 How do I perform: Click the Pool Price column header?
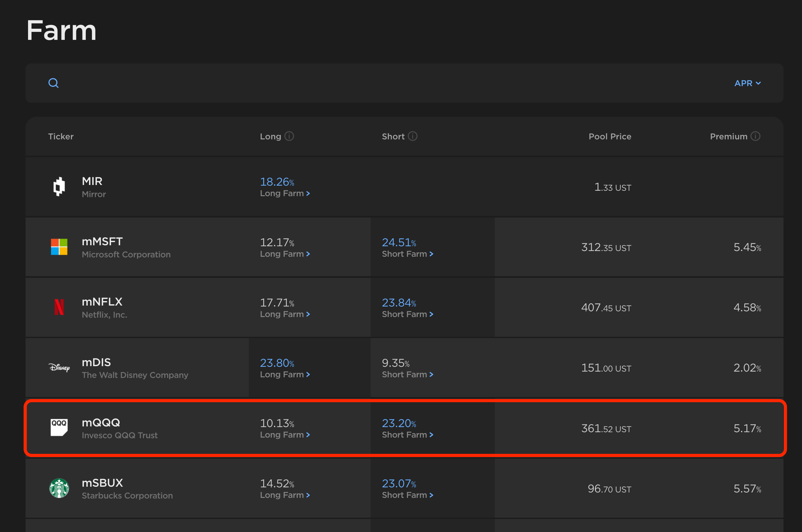click(610, 137)
